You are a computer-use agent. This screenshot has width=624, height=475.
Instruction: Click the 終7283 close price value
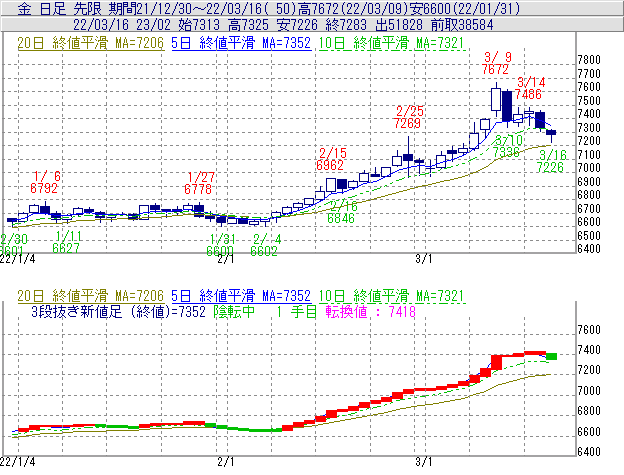tap(346, 25)
